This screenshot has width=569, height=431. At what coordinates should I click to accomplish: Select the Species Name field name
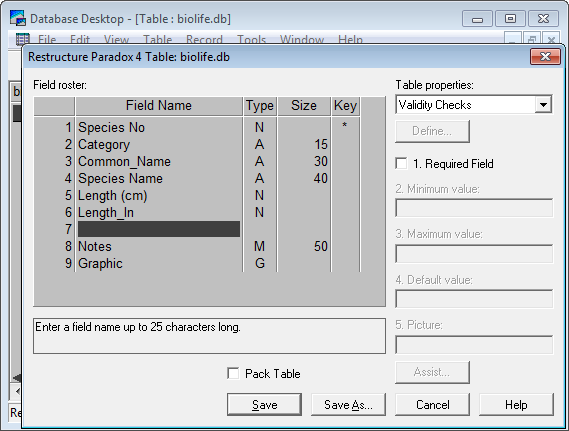pos(120,178)
